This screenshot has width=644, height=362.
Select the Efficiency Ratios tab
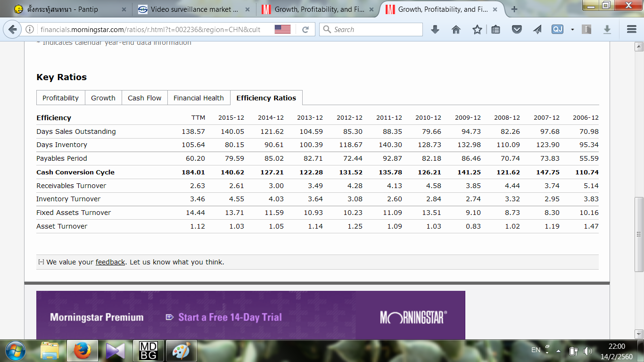pos(266,98)
